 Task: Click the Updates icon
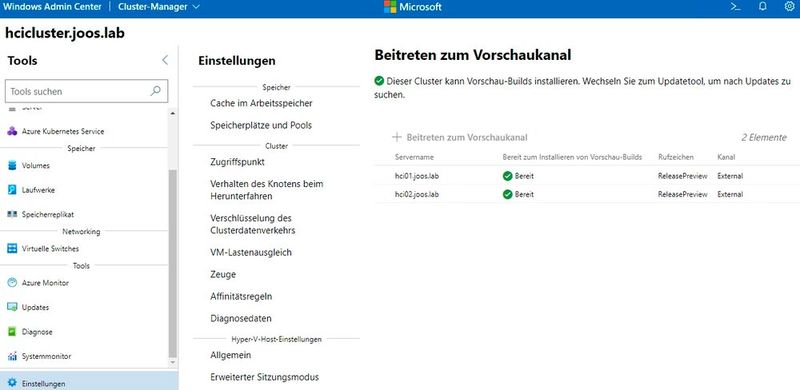click(x=12, y=307)
